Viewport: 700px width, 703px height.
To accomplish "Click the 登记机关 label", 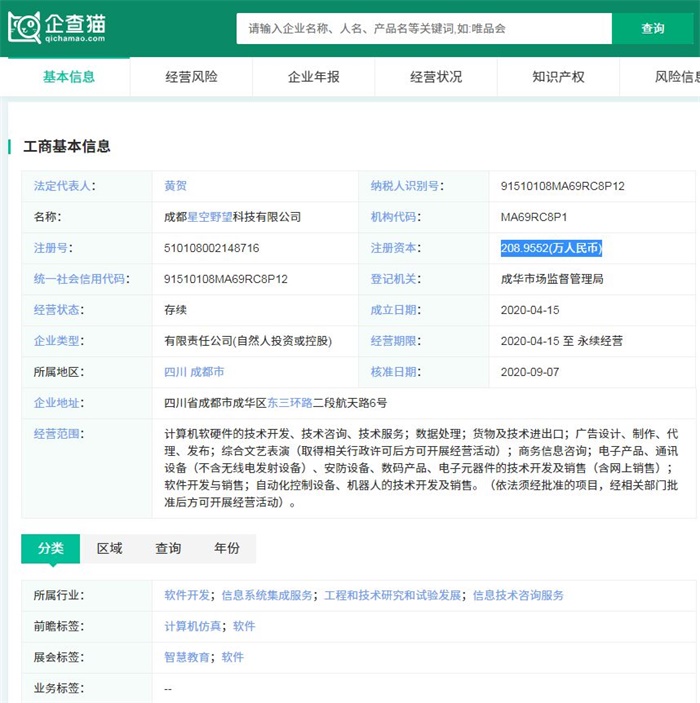I will [x=393, y=279].
